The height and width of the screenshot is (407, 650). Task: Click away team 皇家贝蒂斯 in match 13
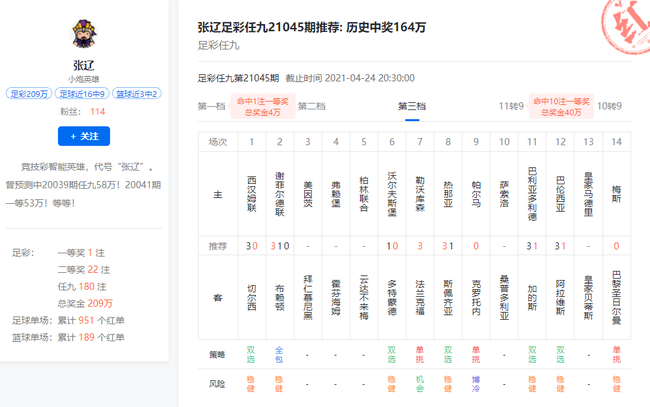[x=588, y=298]
